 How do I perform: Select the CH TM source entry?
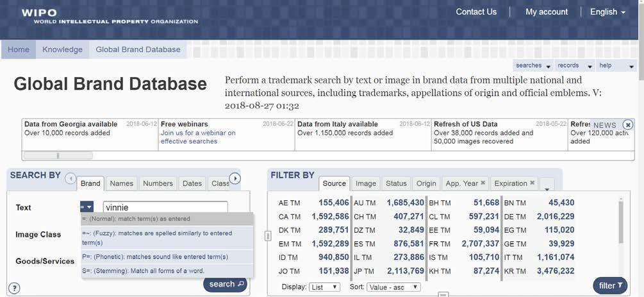point(388,216)
